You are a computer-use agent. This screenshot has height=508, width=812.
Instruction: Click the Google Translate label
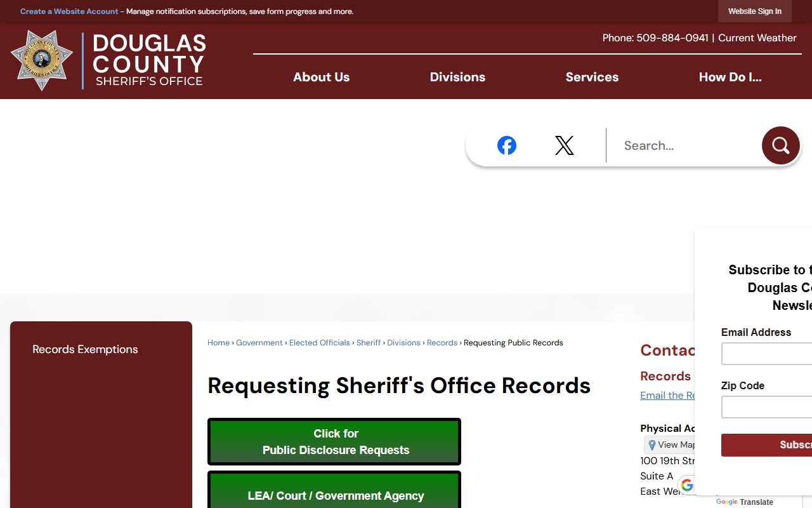point(745,502)
